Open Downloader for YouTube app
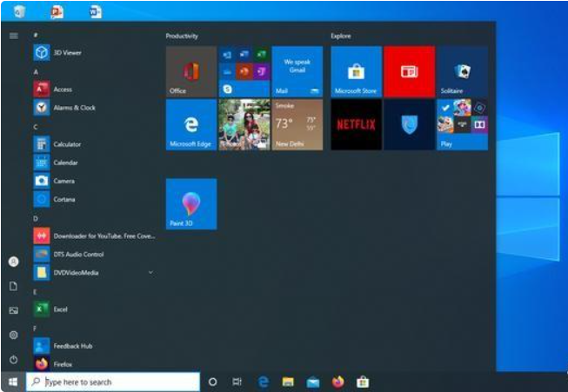Image resolution: width=568 pixels, height=392 pixels. 94,236
